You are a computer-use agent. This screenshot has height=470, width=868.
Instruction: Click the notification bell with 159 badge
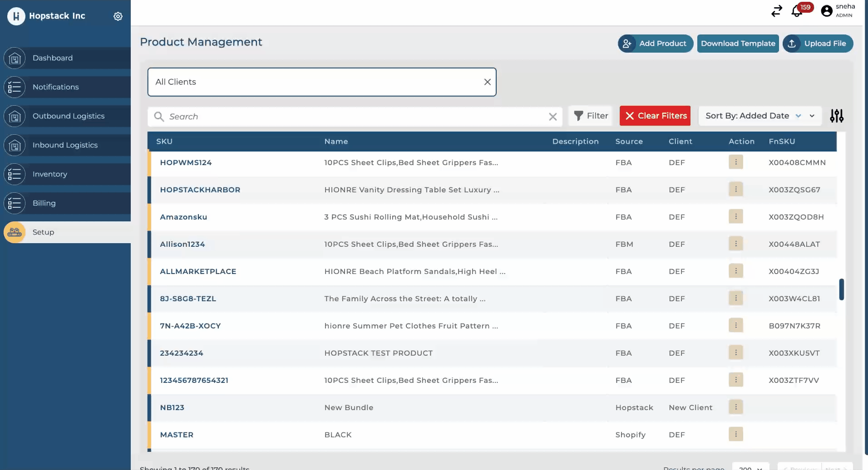pos(797,11)
